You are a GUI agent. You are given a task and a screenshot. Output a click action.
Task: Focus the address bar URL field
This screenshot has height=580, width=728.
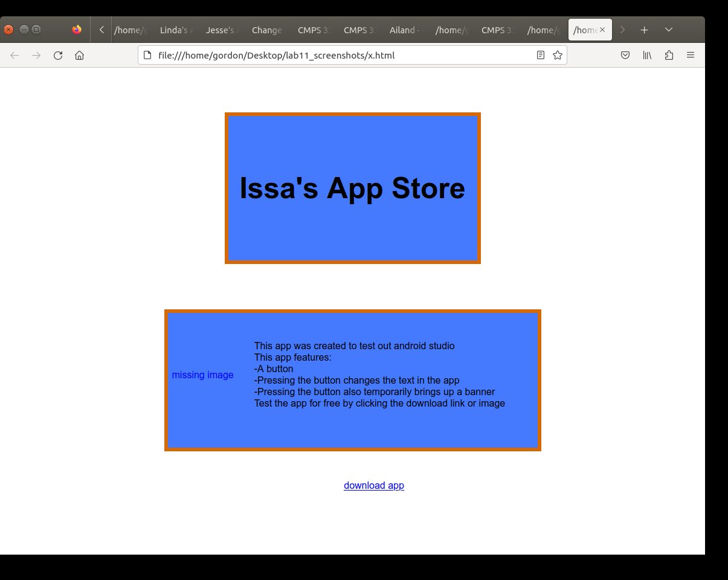[x=338, y=56]
